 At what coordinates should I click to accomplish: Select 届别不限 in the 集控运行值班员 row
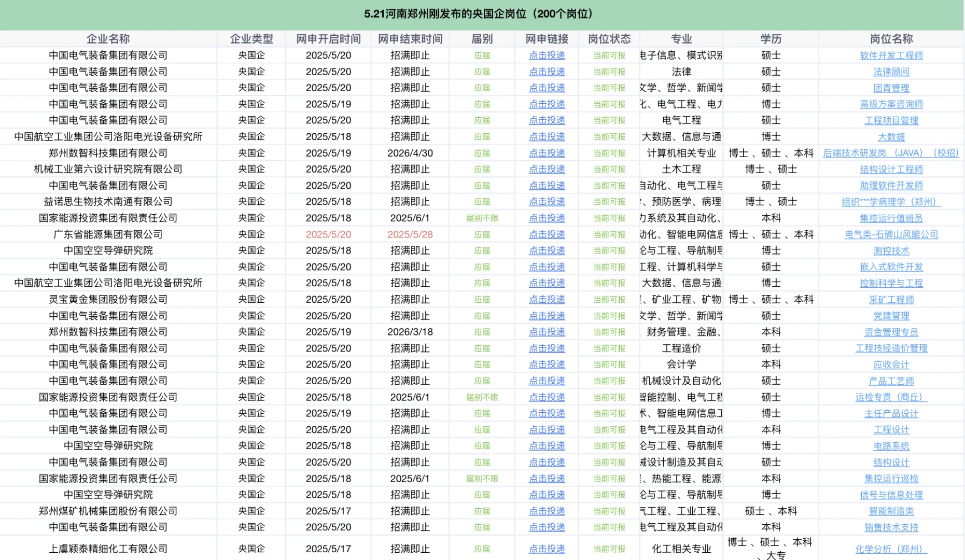[482, 218]
